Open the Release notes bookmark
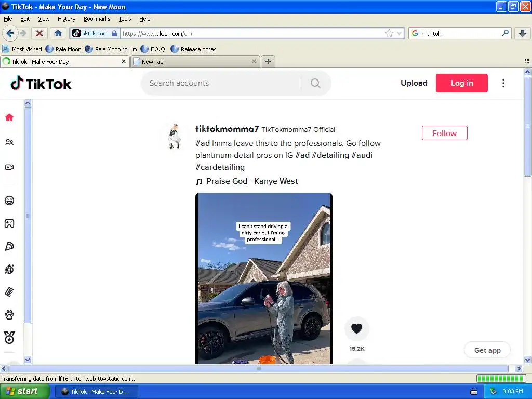The image size is (532, 399). (x=193, y=49)
